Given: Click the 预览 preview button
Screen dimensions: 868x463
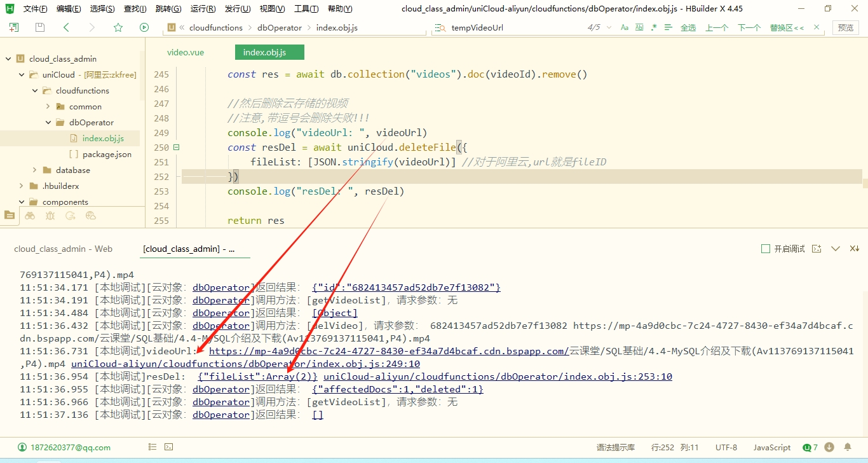Looking at the screenshot, I should pyautogui.click(x=846, y=27).
